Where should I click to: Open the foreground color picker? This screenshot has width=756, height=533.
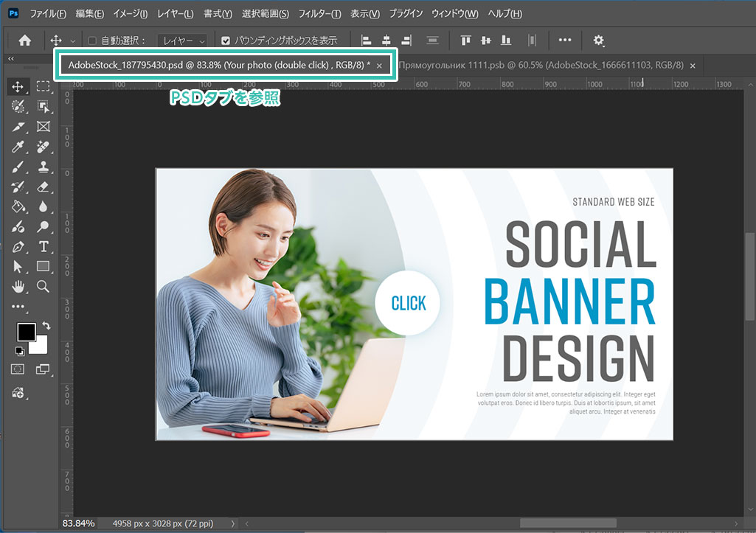point(26,332)
